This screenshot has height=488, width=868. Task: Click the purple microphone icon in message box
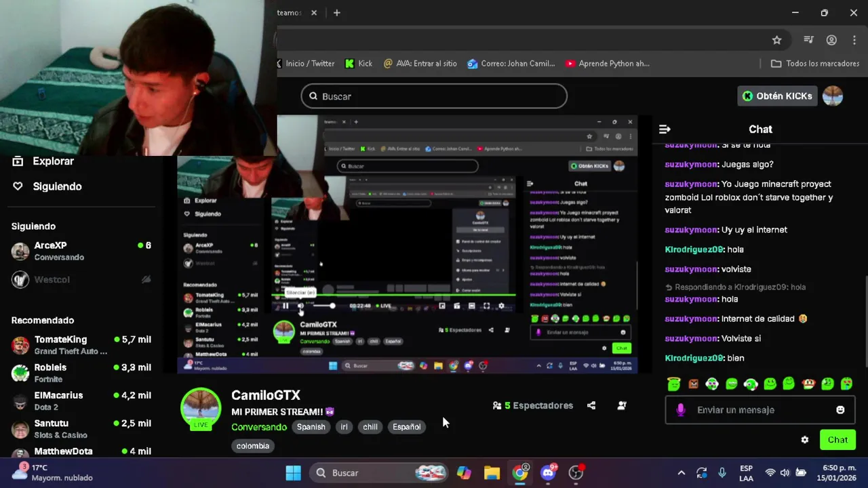coord(681,410)
